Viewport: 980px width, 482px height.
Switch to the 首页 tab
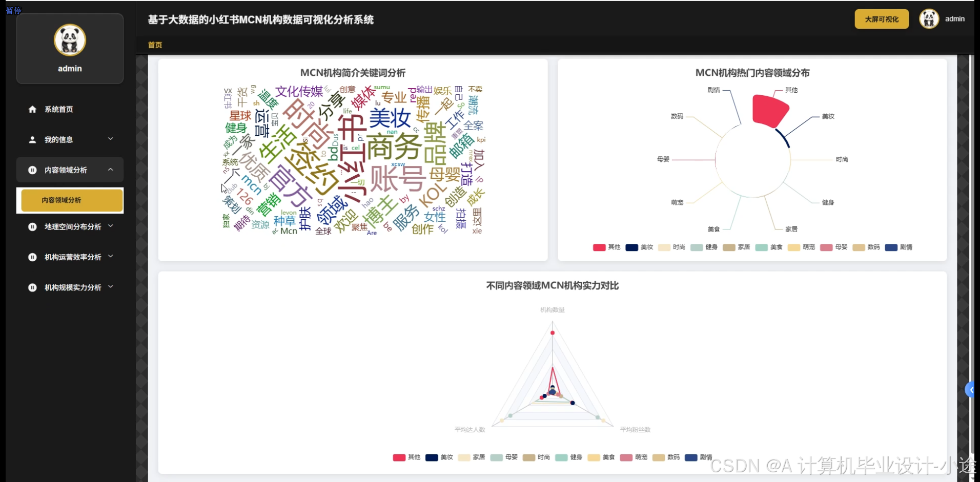tap(155, 45)
